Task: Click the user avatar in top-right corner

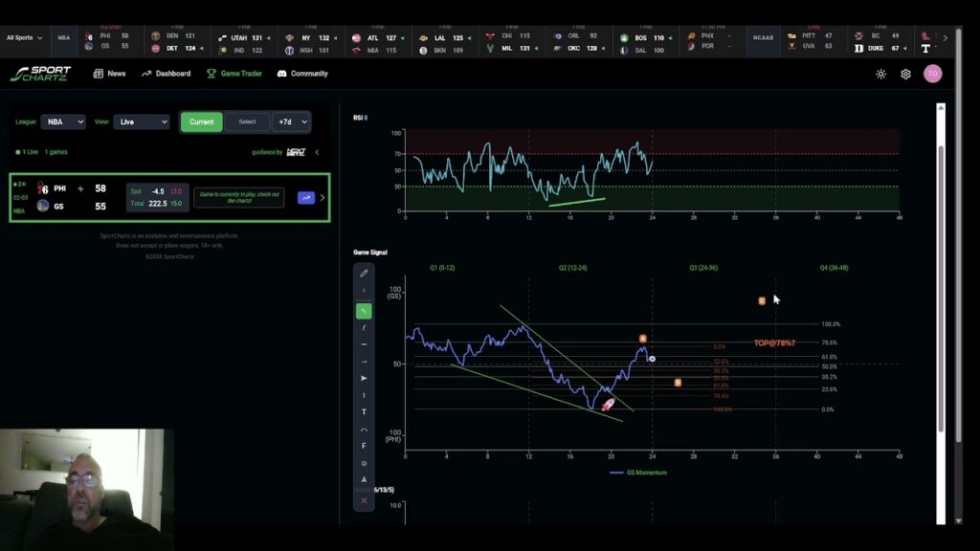Action: pos(932,74)
